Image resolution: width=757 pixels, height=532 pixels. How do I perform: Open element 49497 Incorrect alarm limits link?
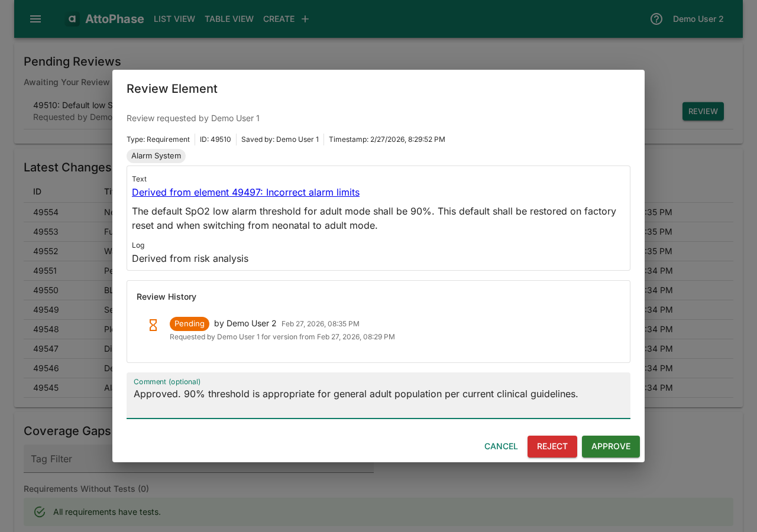pos(245,192)
